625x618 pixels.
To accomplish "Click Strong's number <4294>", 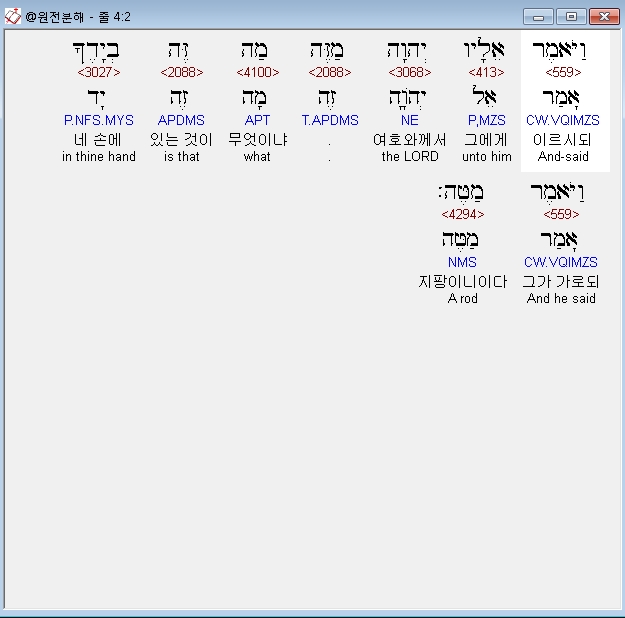I will pyautogui.click(x=462, y=215).
